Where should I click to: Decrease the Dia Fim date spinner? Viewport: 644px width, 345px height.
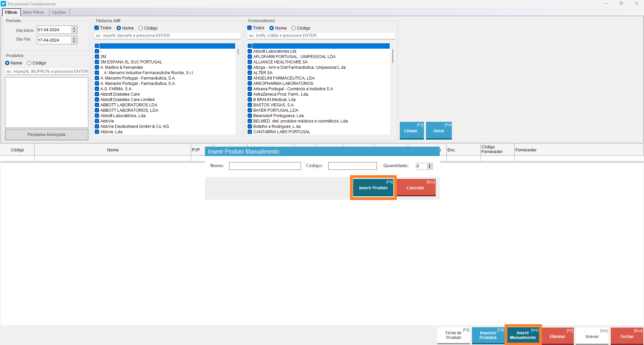point(74,42)
